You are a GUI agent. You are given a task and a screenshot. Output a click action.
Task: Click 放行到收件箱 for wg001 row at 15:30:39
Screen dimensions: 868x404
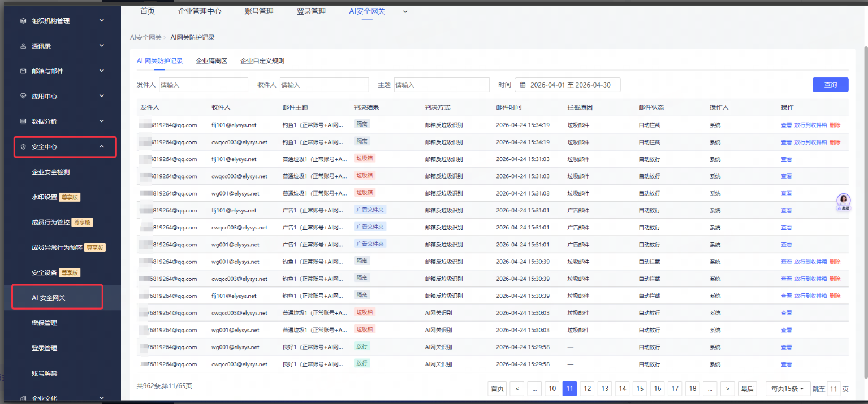click(810, 262)
